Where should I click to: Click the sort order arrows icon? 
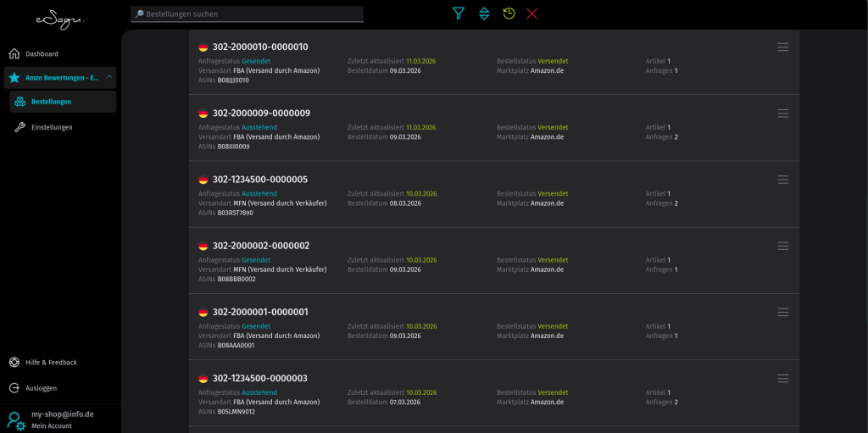pyautogui.click(x=484, y=14)
